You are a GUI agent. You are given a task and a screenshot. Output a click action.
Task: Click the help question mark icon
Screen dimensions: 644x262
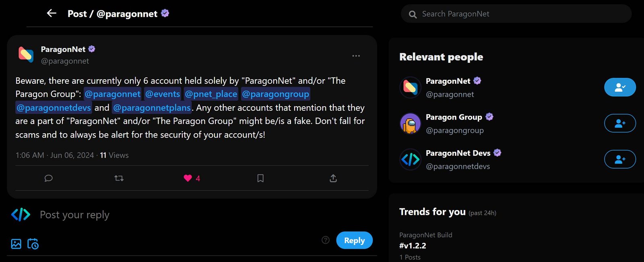pyautogui.click(x=326, y=240)
